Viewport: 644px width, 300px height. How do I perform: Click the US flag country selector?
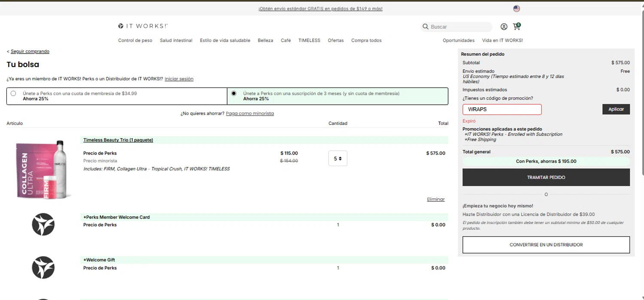pyautogui.click(x=516, y=9)
